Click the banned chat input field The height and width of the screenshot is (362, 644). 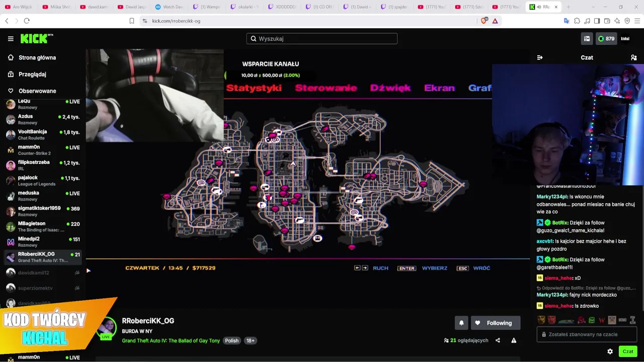[x=587, y=334]
